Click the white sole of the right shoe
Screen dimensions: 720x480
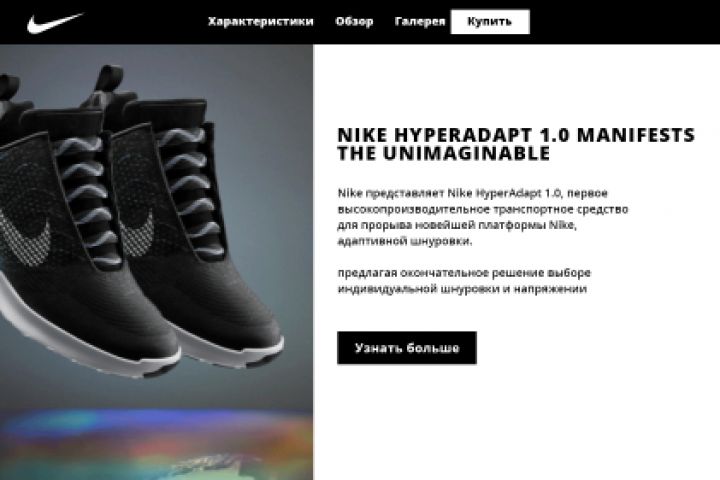[x=230, y=351]
